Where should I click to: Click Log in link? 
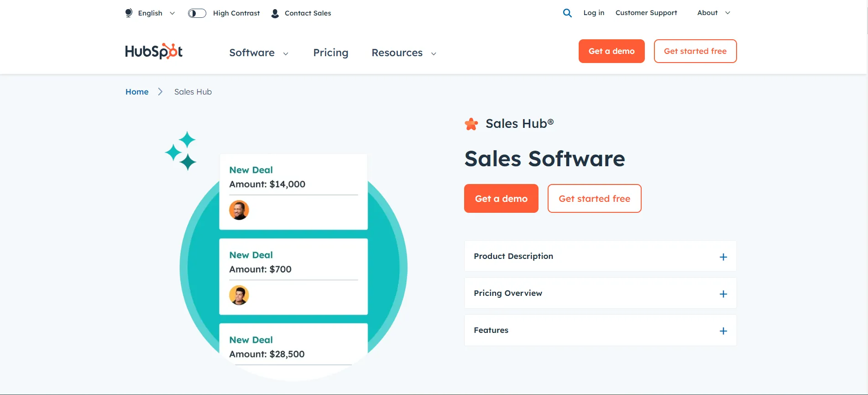click(x=594, y=13)
